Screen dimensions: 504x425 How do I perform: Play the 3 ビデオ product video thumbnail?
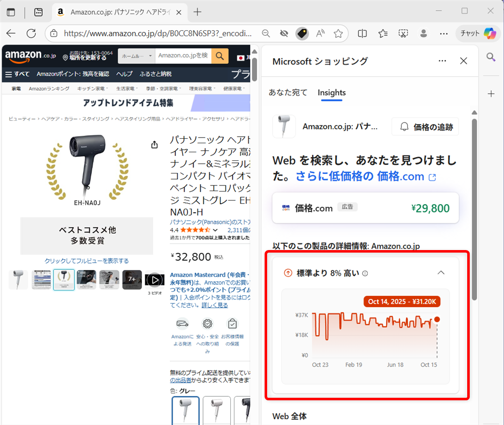click(x=155, y=279)
